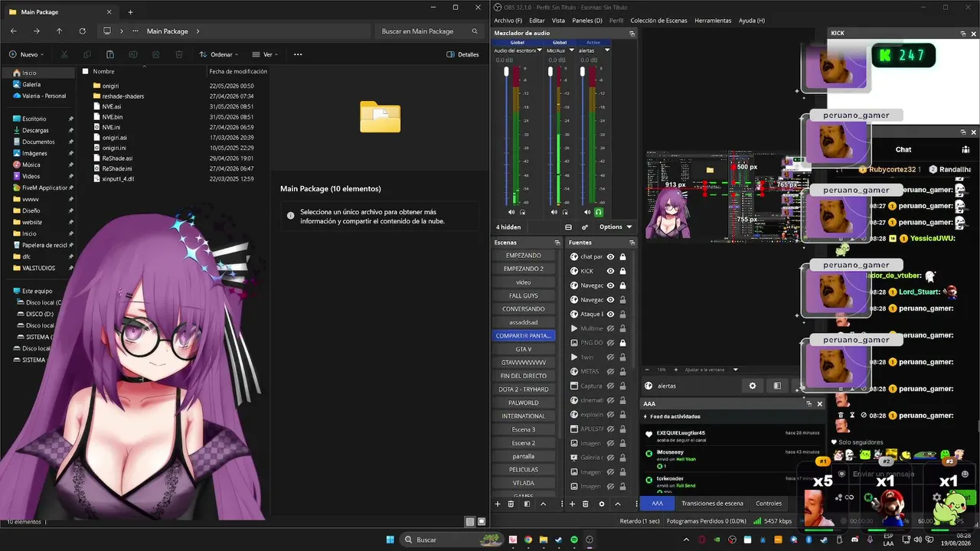Select the ReShade.ini file
This screenshot has width=980, height=551.
click(117, 168)
